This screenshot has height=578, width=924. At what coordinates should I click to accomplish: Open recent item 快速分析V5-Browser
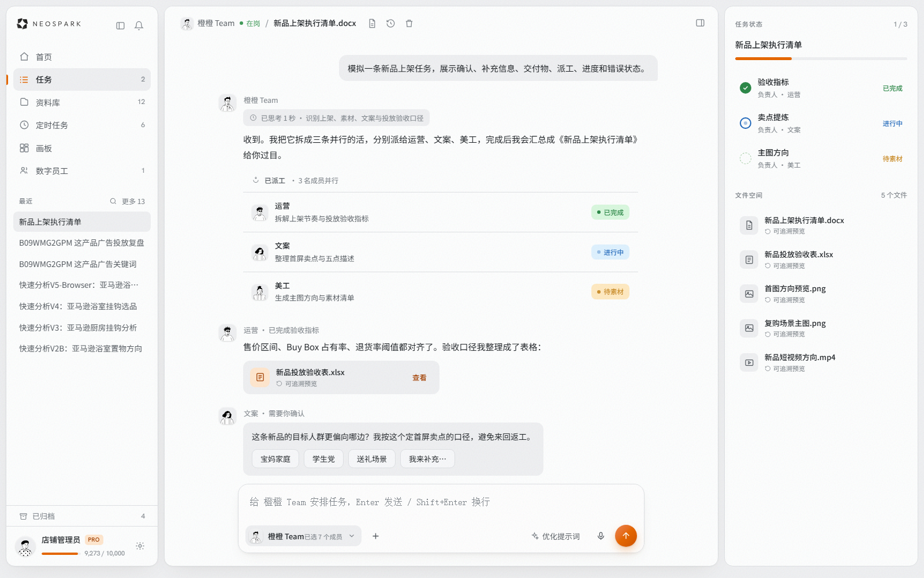82,285
